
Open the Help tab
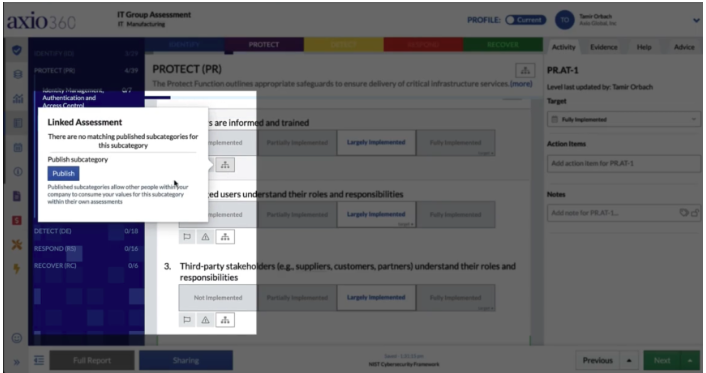pos(644,47)
